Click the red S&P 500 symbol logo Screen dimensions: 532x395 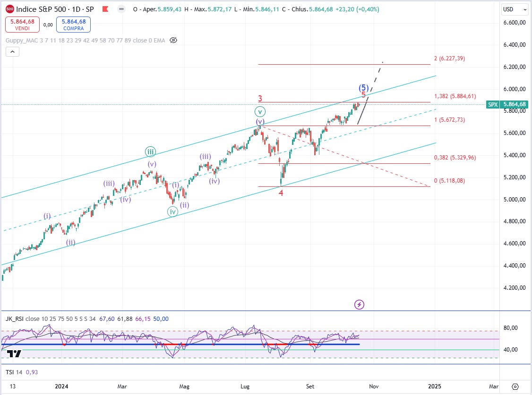point(10,9)
